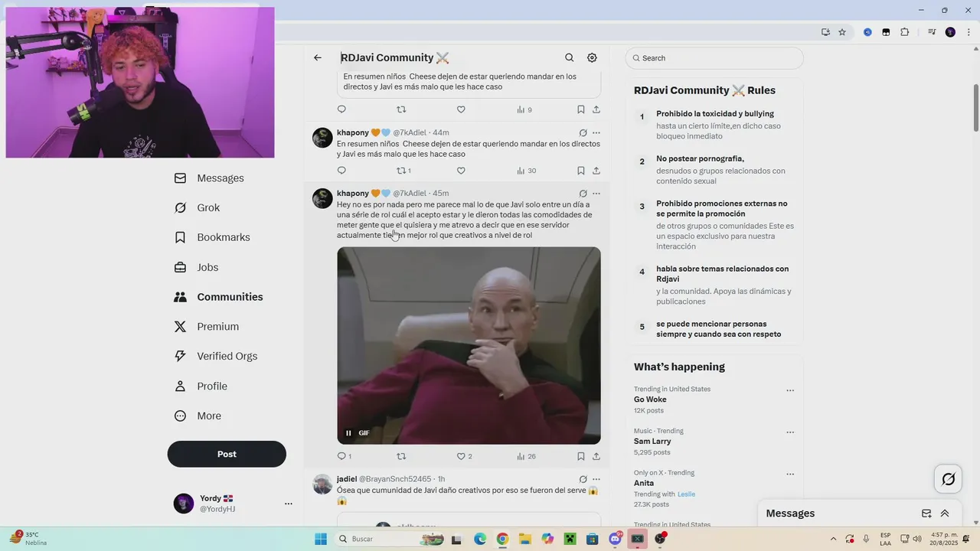980x551 pixels.
Task: Open the Chrome profile avatar
Action: click(950, 32)
